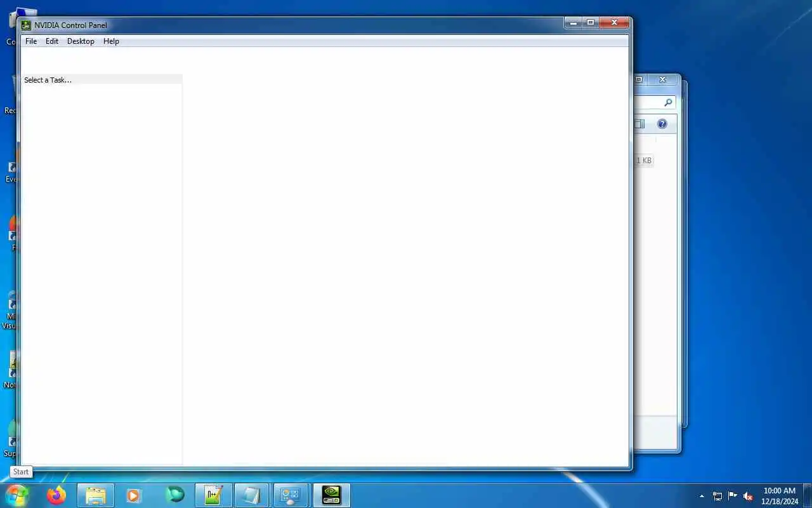Open the Action Center flag icon
Viewport: 812px width, 508px height.
[x=733, y=496]
